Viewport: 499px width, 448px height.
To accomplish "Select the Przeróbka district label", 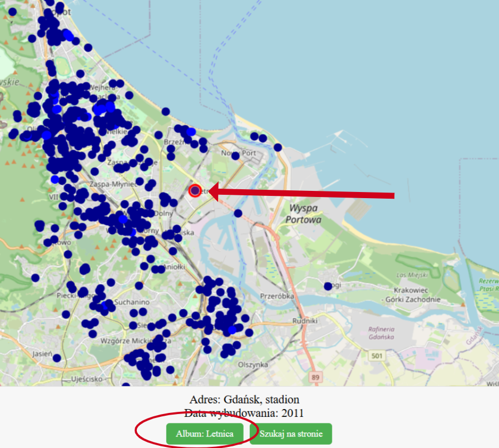I will coord(277,296).
